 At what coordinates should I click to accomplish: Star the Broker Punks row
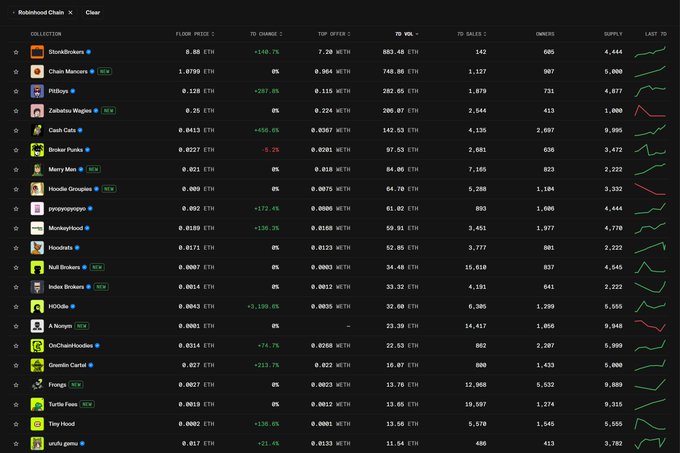click(16, 150)
